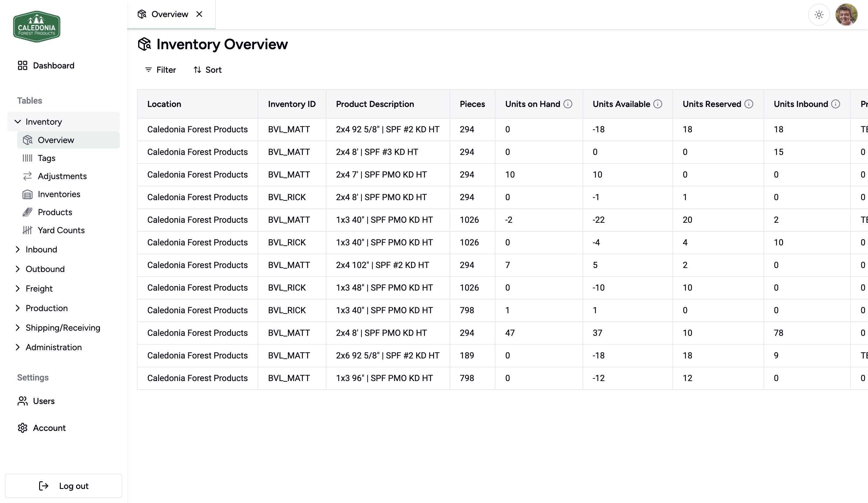Click the Account gear icon
Screen dimensions: 868x503
(22, 428)
